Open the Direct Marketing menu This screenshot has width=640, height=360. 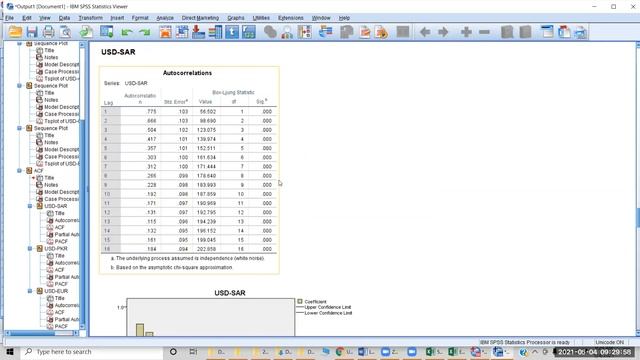(200, 18)
